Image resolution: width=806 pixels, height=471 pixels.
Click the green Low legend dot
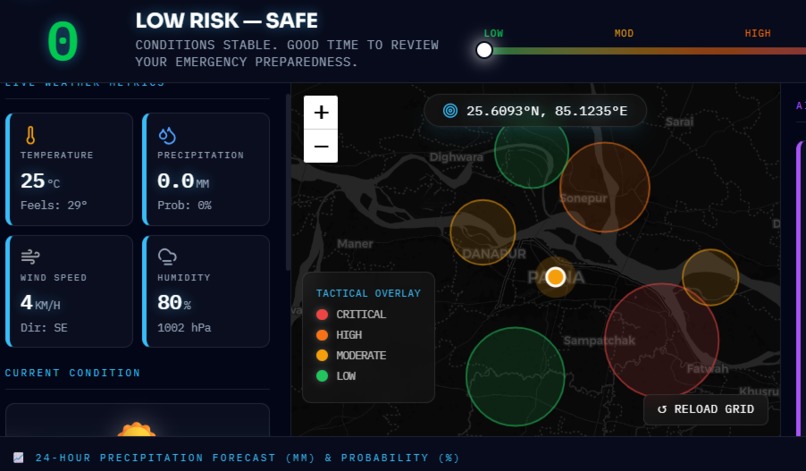(x=322, y=376)
